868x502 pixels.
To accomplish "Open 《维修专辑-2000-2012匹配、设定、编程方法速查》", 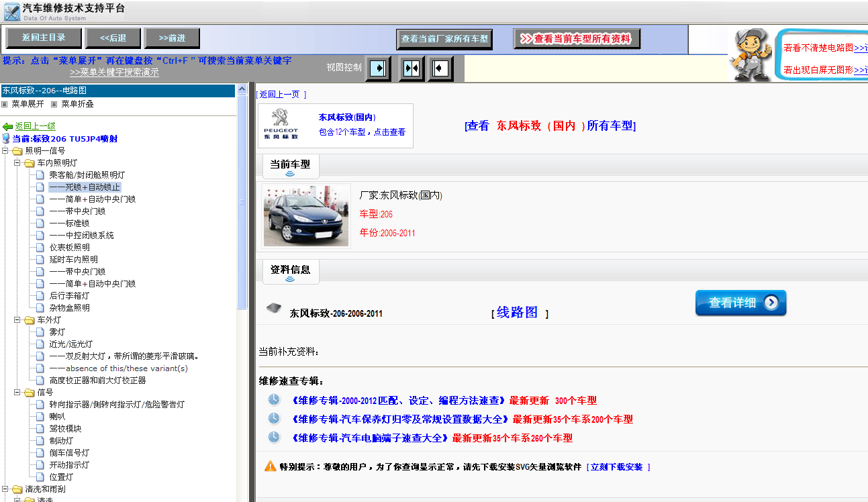I will point(398,401).
